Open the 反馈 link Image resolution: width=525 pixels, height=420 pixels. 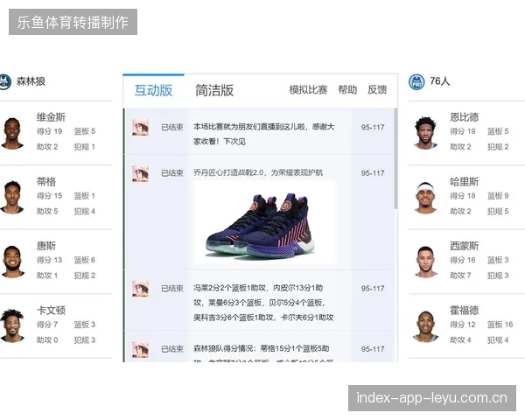coord(377,90)
